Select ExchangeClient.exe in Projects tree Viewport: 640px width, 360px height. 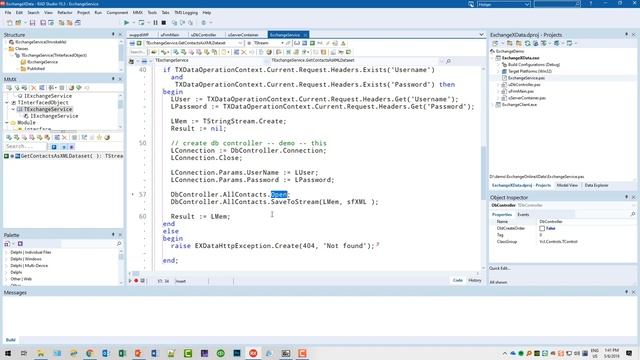[x=519, y=105]
